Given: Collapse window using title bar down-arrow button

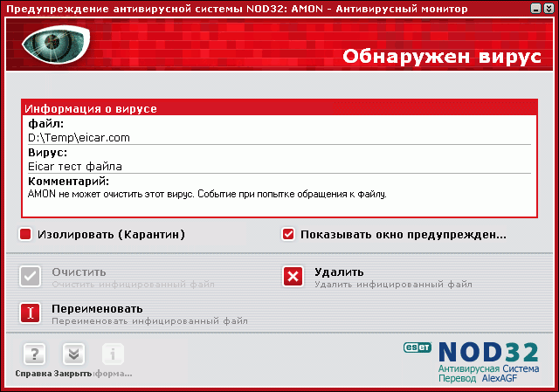Looking at the screenshot, I should click(549, 8).
